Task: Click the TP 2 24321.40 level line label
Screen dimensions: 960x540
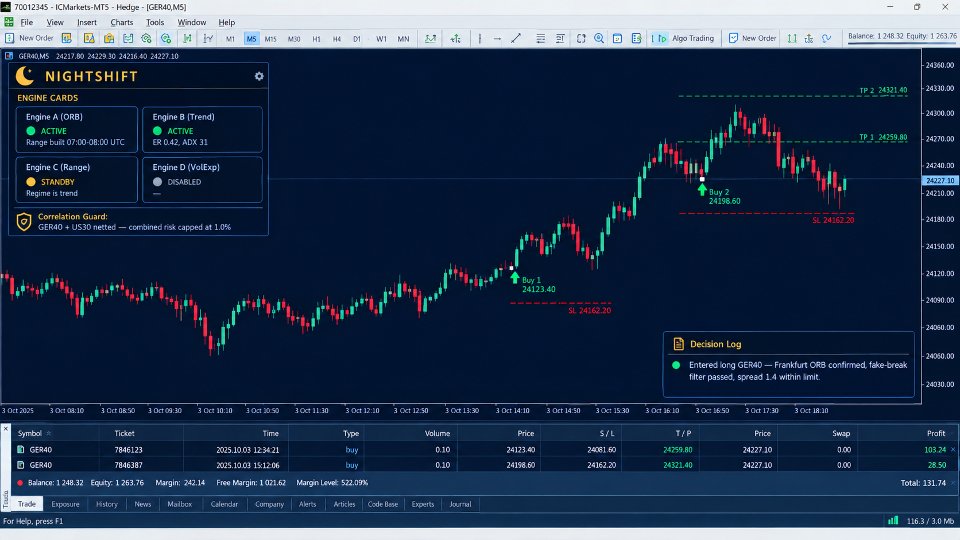Action: (883, 90)
